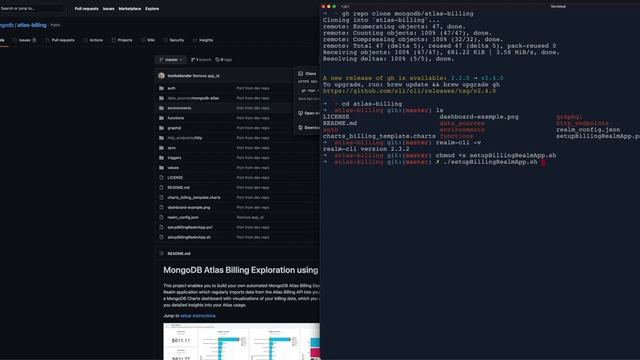Click 'realm_config.json' in terminal ls output
The image size is (640, 360).
(588, 130)
